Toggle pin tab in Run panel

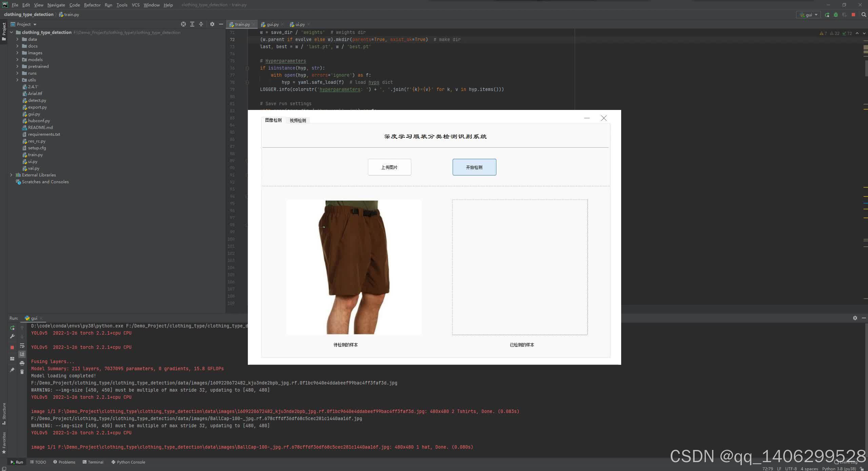click(12, 370)
